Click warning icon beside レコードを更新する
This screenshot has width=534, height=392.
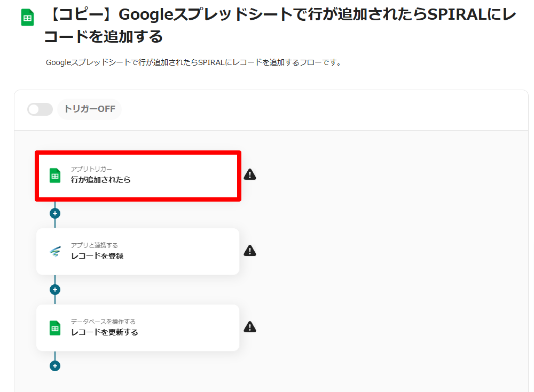point(250,326)
